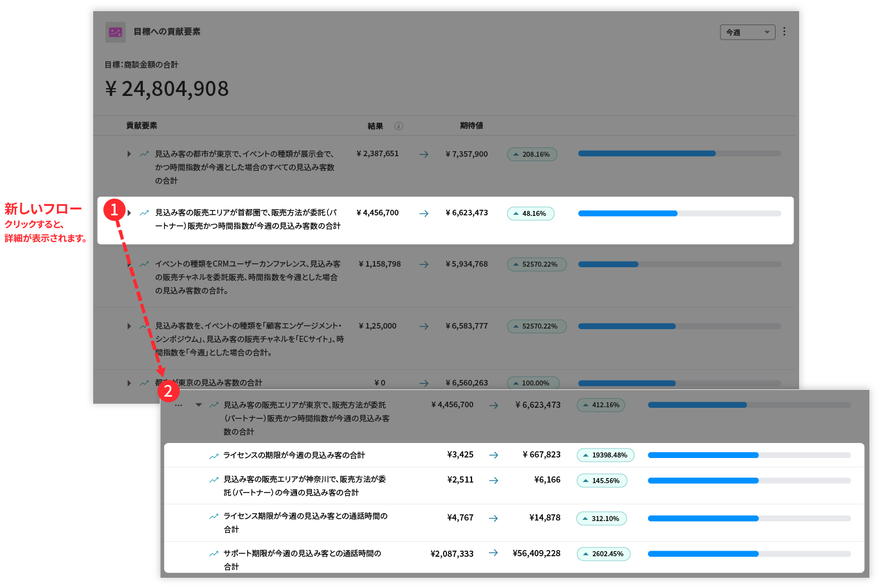Click trend icon of the expanded 412.16% row

point(214,405)
